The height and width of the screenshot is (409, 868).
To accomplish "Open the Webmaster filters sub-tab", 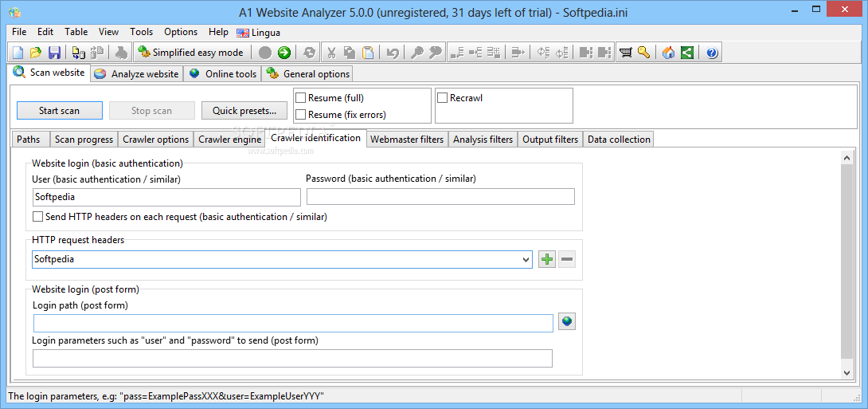I will (x=407, y=140).
